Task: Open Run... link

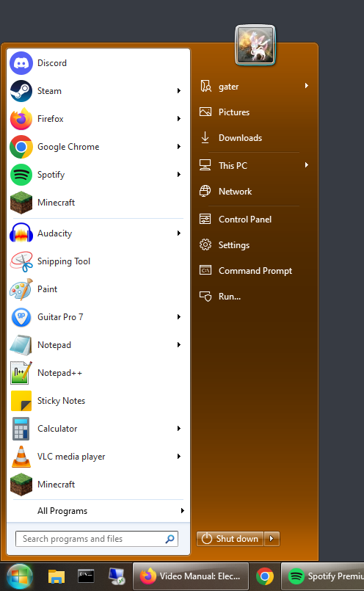Action: click(230, 297)
